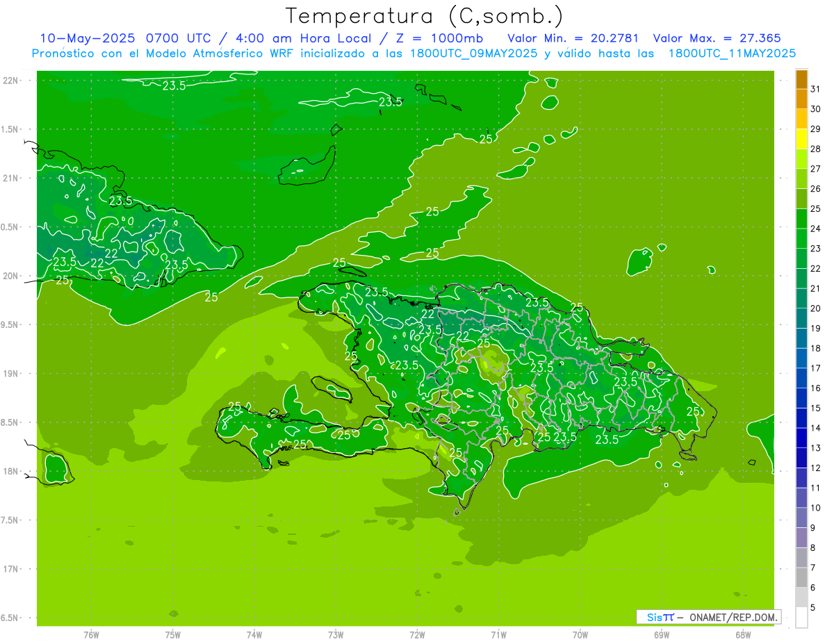Click the title Temperatura (C,somb.)
This screenshot has width=834, height=644.
coord(424,16)
